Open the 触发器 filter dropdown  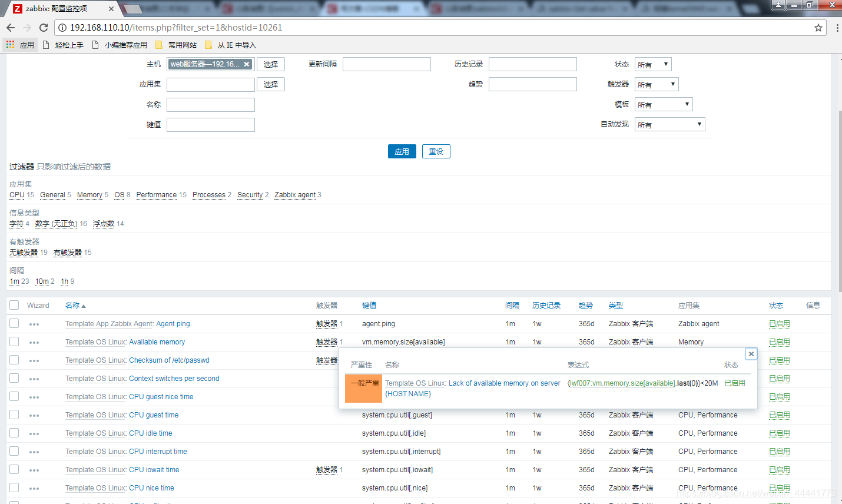(657, 85)
